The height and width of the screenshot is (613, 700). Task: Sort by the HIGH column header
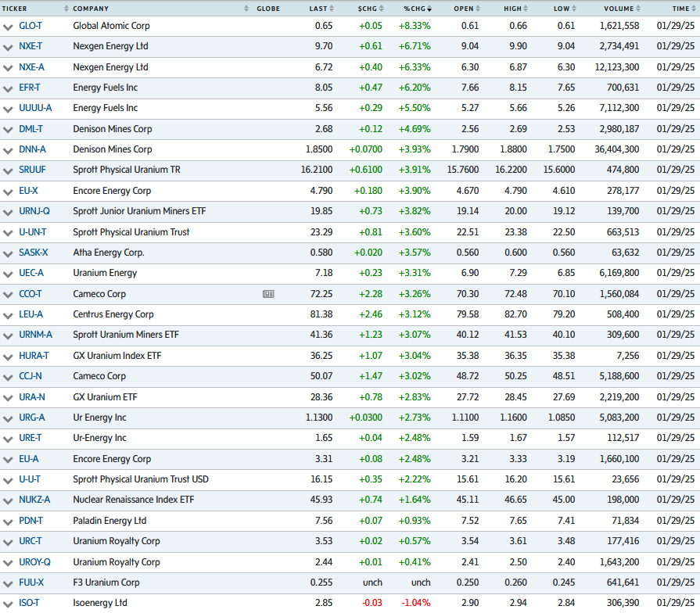tap(515, 9)
